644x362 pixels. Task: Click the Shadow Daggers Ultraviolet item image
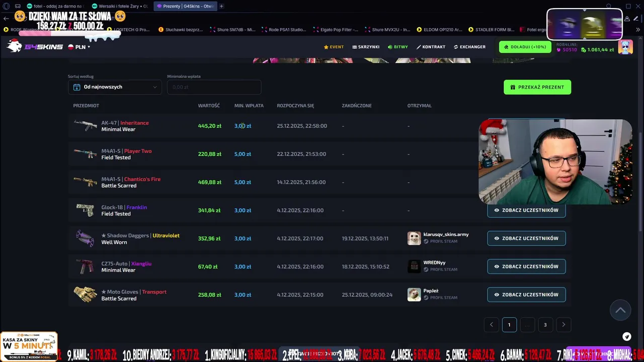click(85, 238)
